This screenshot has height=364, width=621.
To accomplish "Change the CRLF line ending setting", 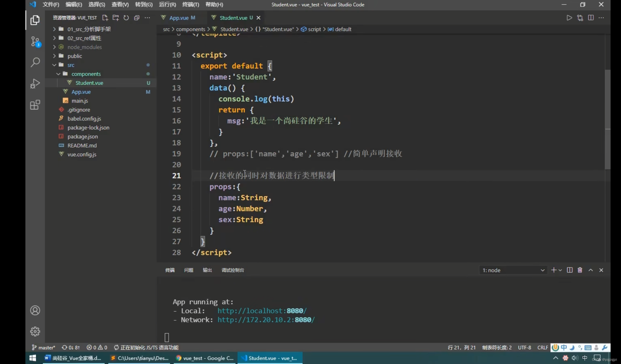I will click(543, 347).
